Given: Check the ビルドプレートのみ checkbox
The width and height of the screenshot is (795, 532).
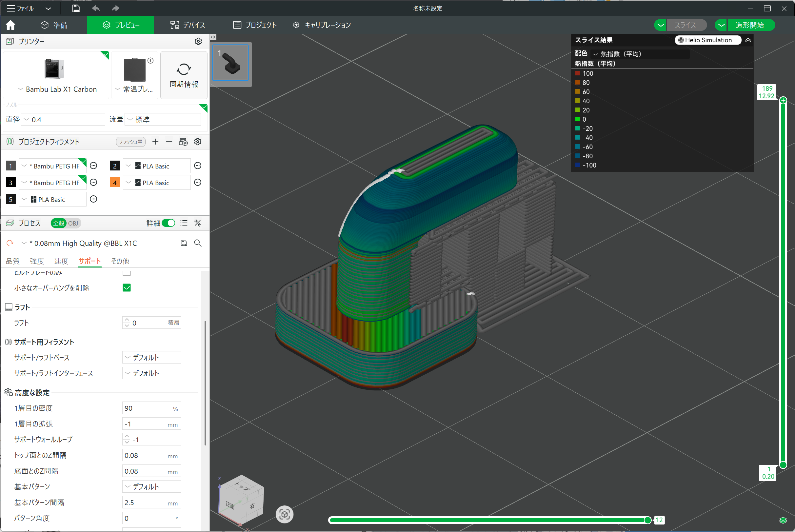Looking at the screenshot, I should tap(127, 273).
